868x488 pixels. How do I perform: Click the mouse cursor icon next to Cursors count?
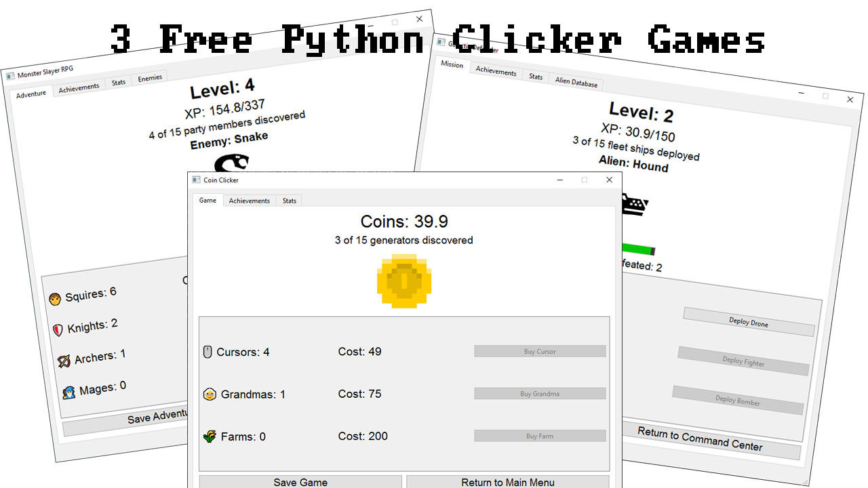[x=210, y=350]
